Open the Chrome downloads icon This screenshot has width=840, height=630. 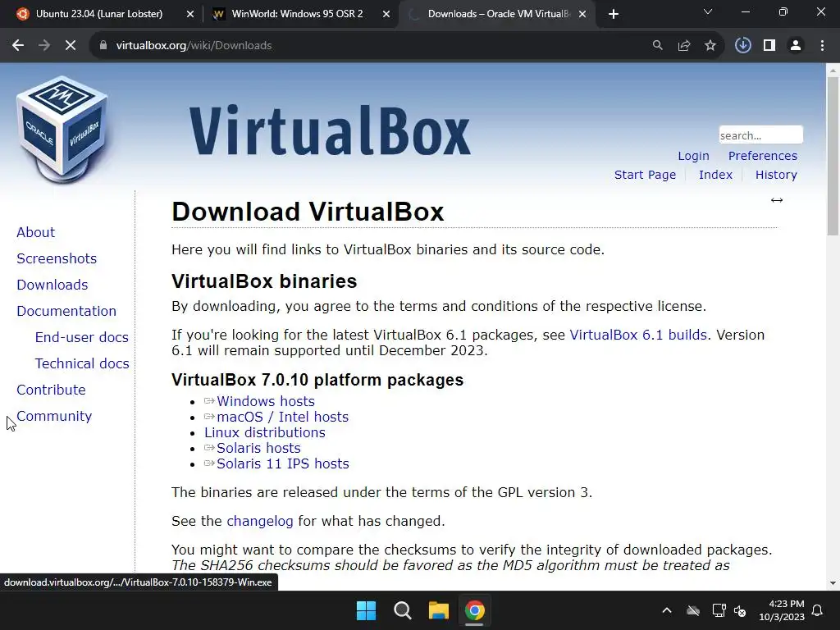[742, 46]
